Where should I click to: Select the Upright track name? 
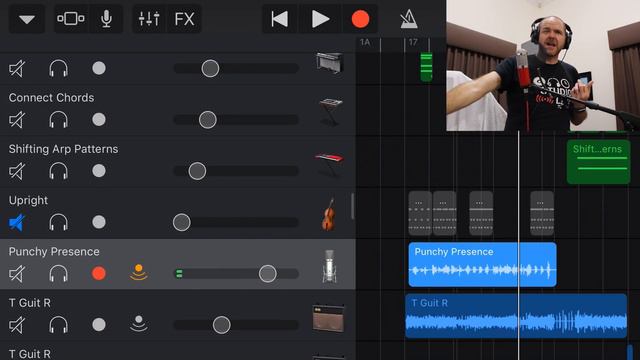[28, 201]
